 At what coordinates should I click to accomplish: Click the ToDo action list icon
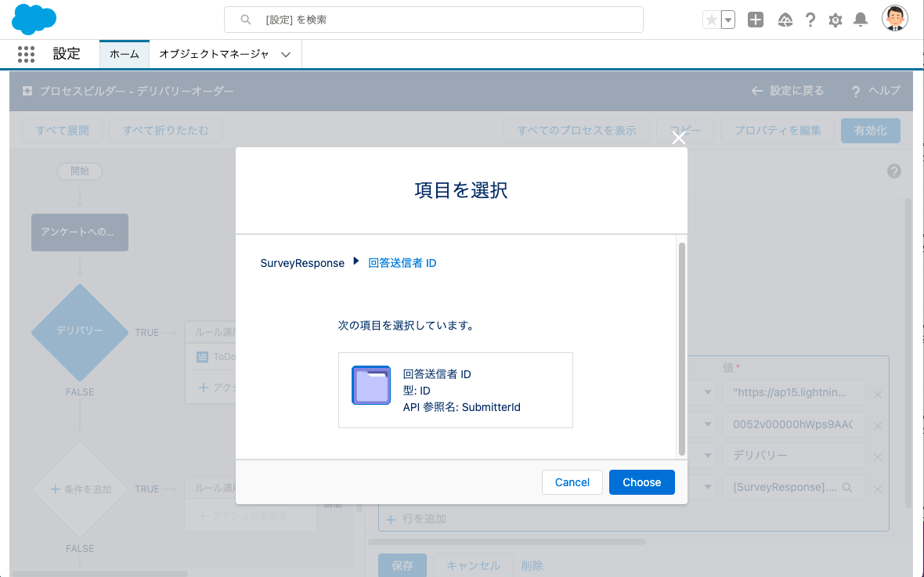pos(202,357)
